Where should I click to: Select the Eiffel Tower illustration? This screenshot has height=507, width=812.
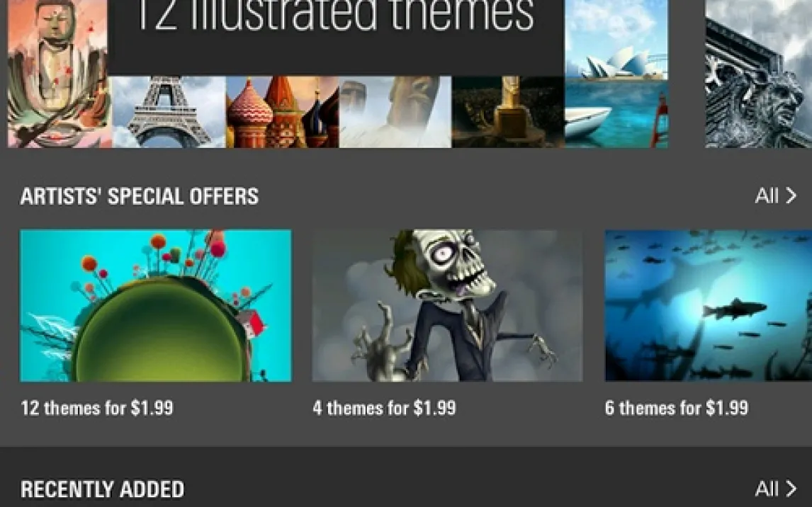[169, 113]
